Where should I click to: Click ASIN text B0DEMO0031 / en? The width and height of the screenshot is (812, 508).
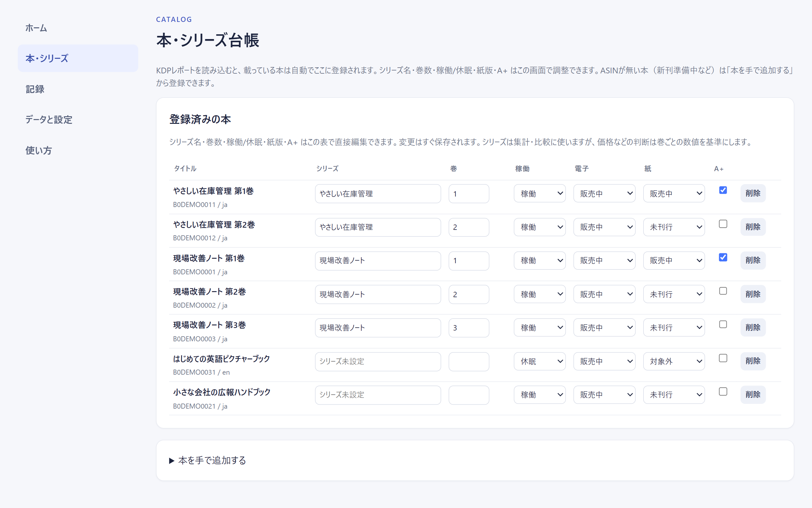pyautogui.click(x=201, y=372)
